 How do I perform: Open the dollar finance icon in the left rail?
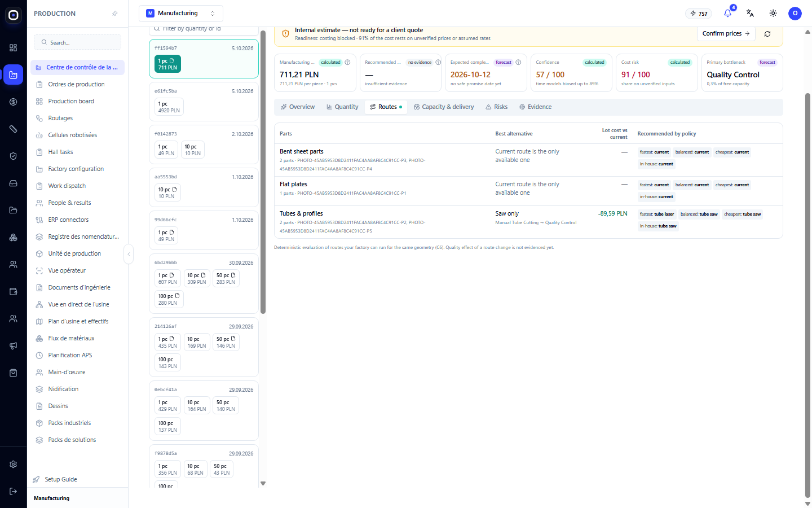pyautogui.click(x=14, y=102)
